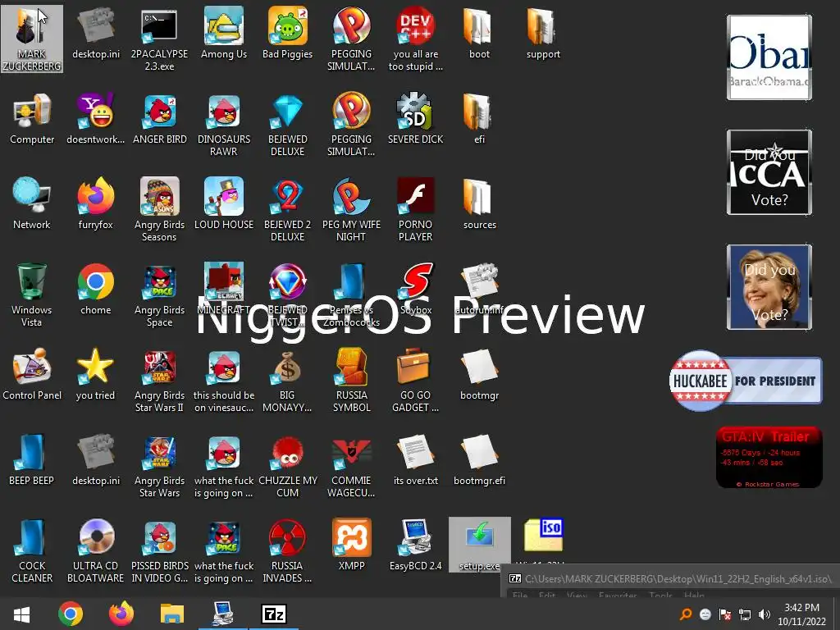Open the volume speaker tray icon
840x630 pixels.
[765, 614]
